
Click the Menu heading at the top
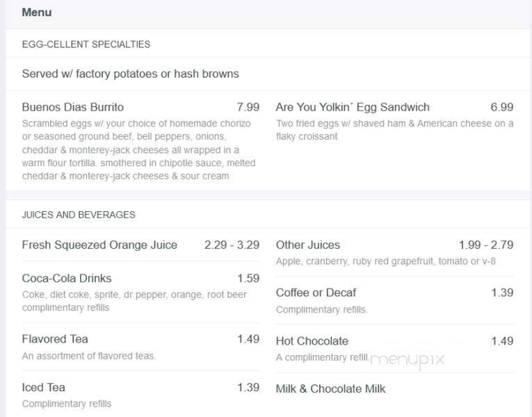(x=37, y=13)
